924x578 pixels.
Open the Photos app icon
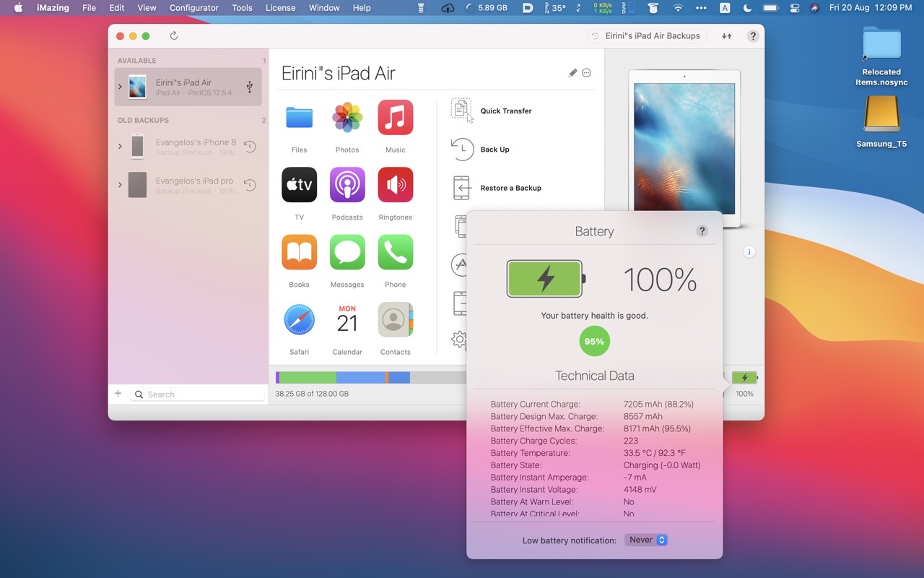(347, 118)
